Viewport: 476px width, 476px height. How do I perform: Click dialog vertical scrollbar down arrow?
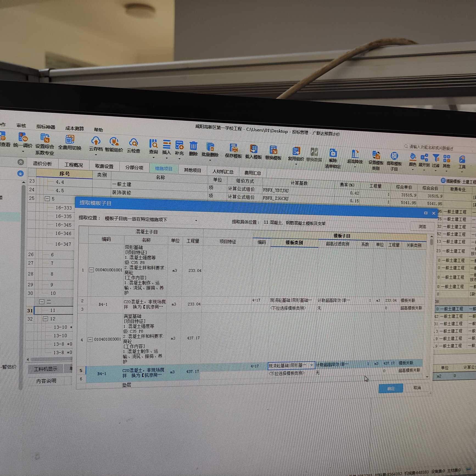pyautogui.click(x=427, y=377)
